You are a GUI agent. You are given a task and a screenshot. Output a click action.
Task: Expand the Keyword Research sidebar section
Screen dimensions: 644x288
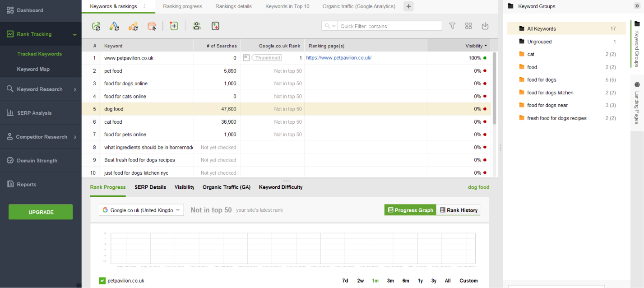click(x=75, y=89)
